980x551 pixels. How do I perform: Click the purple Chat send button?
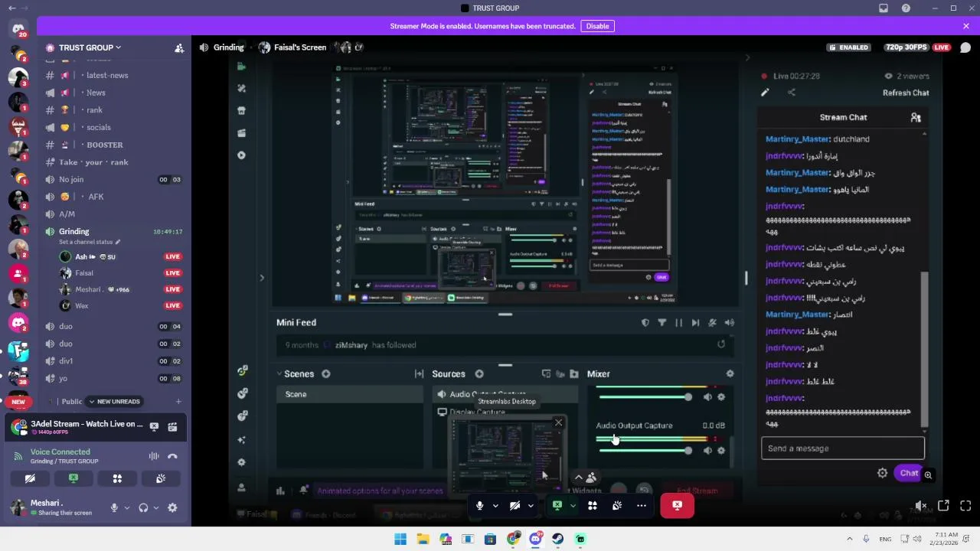(x=909, y=473)
